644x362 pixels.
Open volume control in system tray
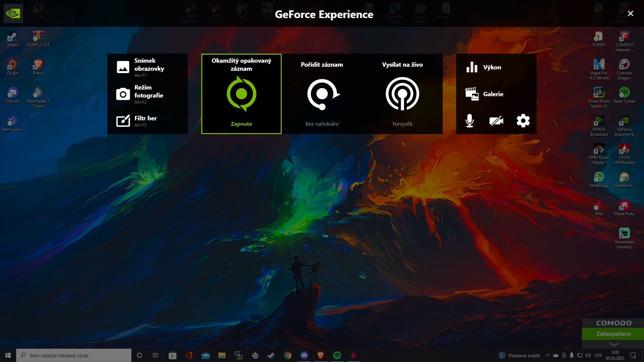click(588, 355)
